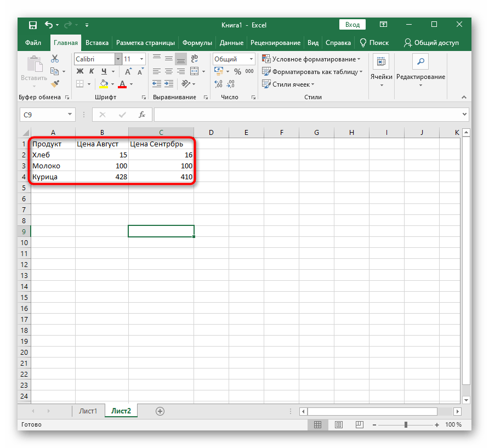The height and width of the screenshot is (448, 489).
Task: Apply thousands separator 000 format
Action: coord(249,71)
